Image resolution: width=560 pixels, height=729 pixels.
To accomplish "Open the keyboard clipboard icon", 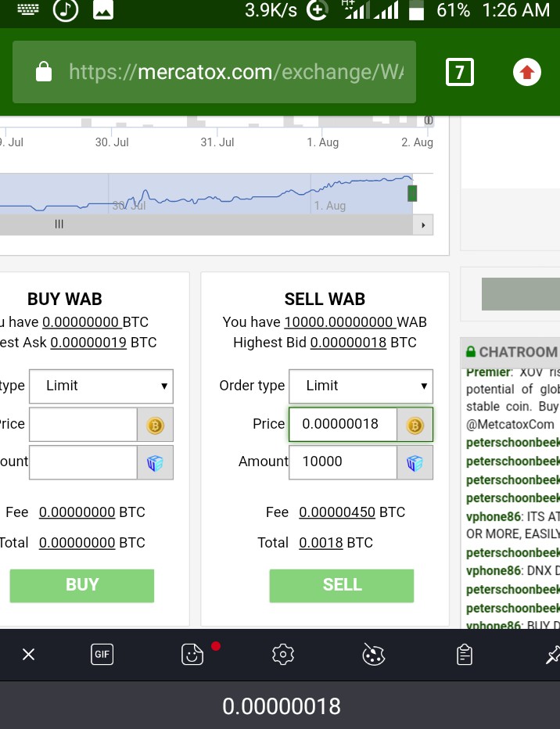I will (465, 655).
